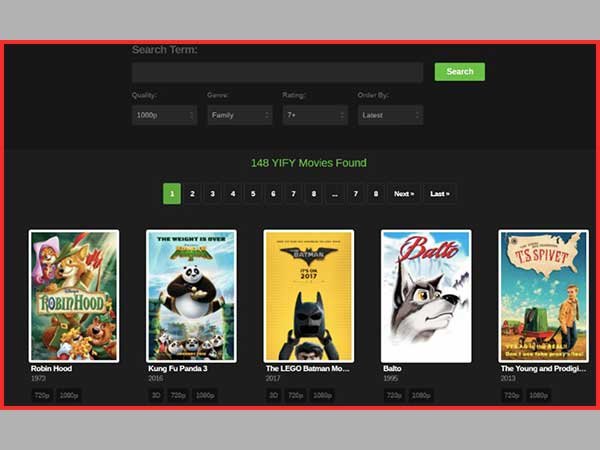Click the Rating: label
The image size is (600, 450).
(x=294, y=95)
